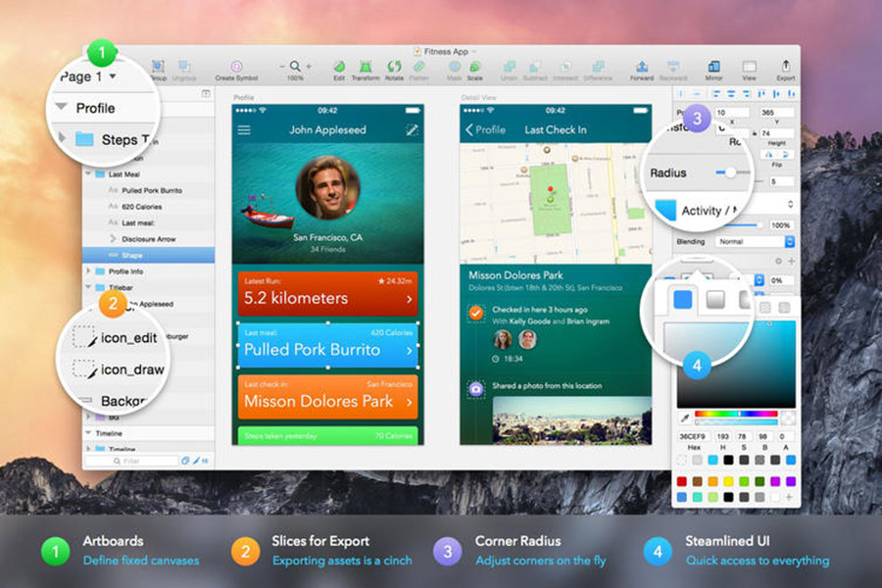The image size is (882, 588).
Task: Toggle horizontal flip in the inspector
Action: (x=767, y=154)
